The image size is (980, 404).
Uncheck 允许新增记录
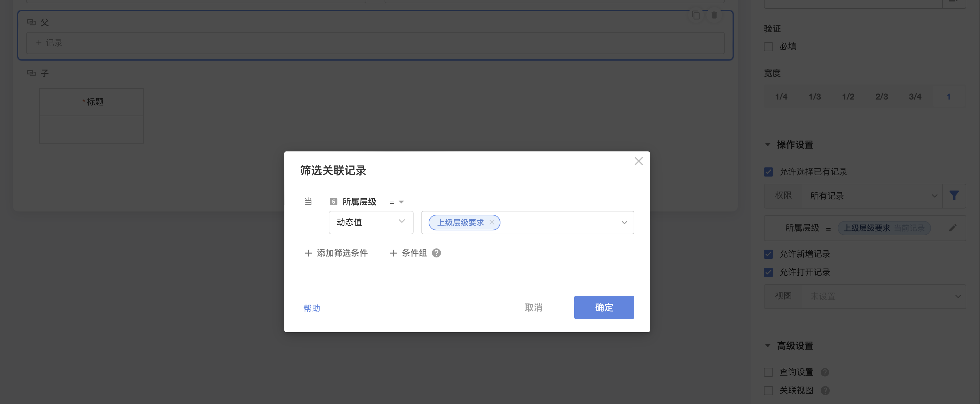click(x=768, y=254)
